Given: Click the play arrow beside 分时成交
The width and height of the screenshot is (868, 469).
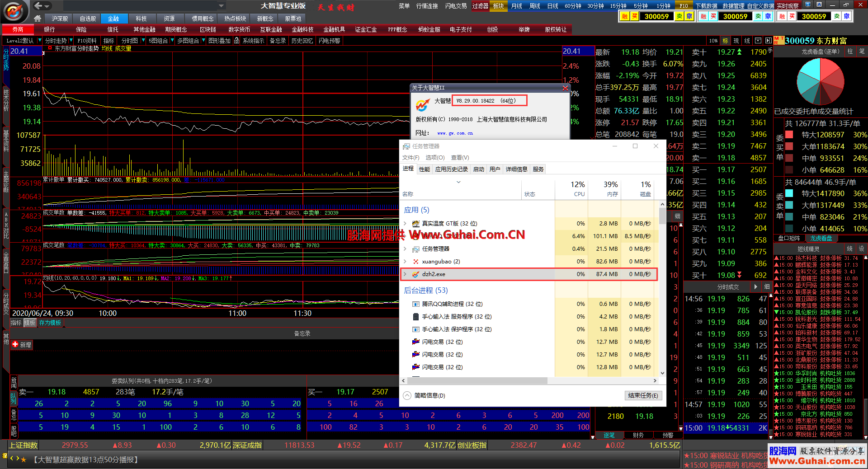Looking at the screenshot, I should tap(756, 287).
